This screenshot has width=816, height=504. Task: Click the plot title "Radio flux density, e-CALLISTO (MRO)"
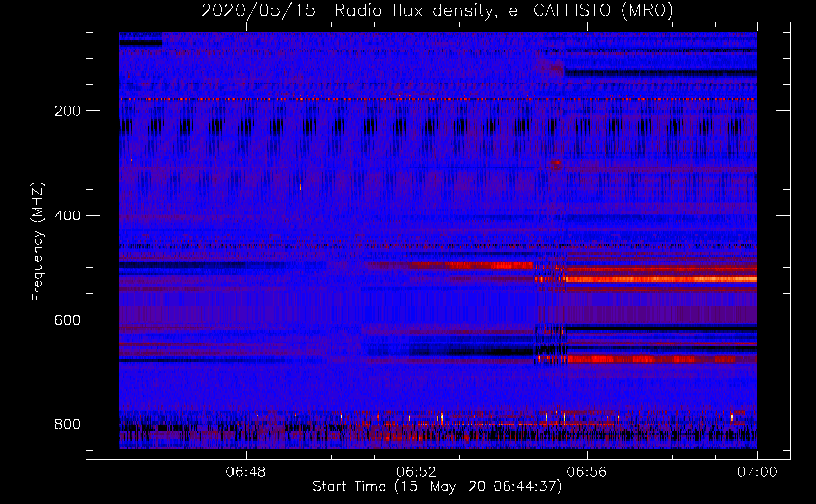504,11
